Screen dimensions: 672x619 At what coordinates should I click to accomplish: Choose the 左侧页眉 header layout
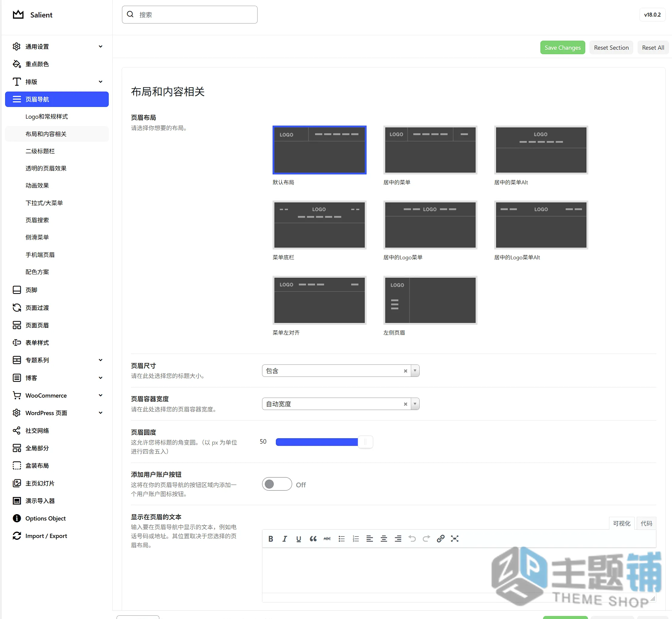[430, 300]
